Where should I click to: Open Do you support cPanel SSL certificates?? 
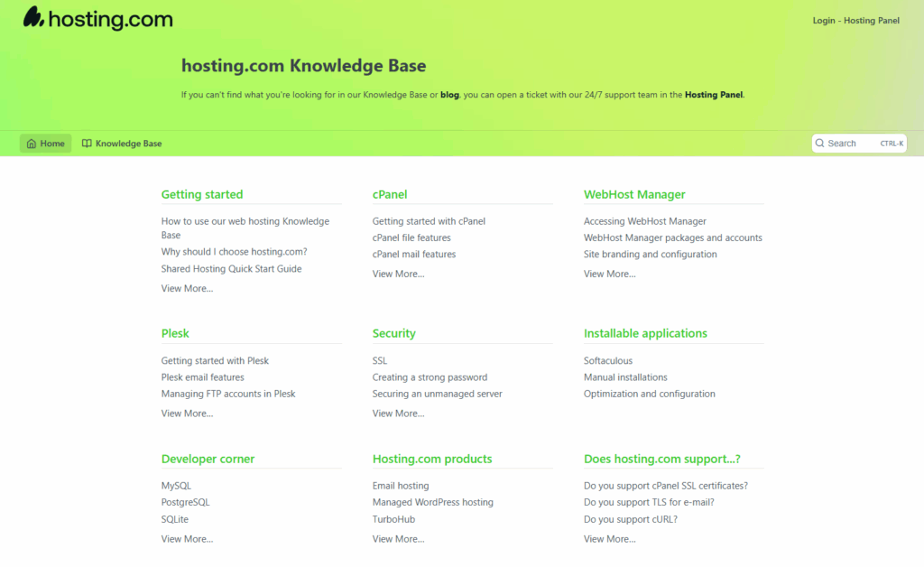(x=665, y=486)
